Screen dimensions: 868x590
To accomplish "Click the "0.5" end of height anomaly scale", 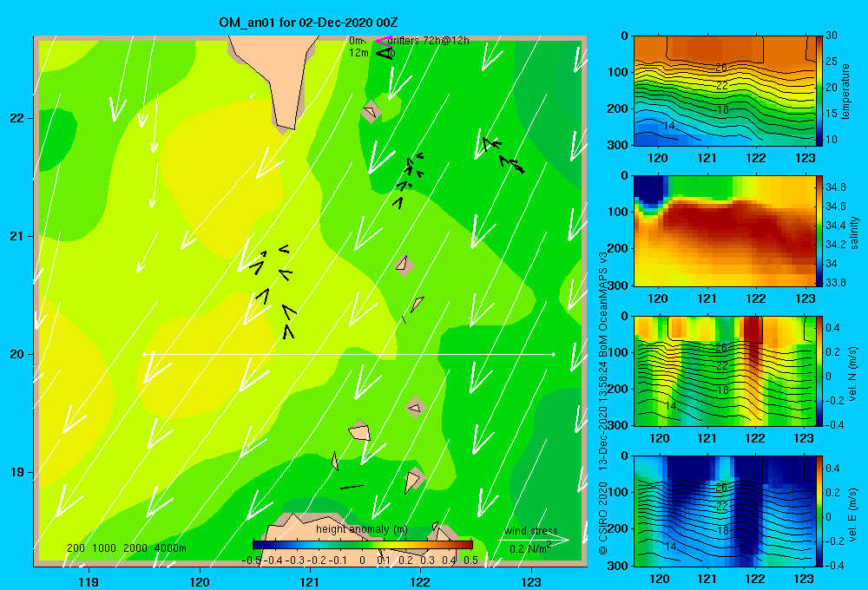I will point(470,560).
